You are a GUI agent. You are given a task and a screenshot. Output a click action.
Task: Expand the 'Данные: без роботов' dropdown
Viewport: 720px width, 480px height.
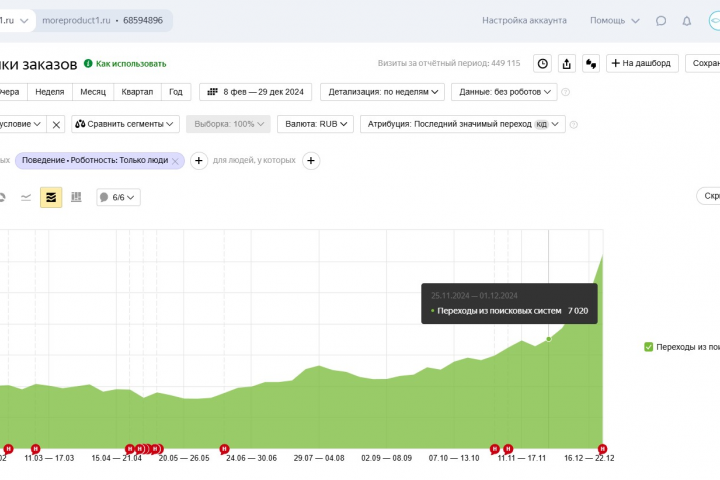[504, 92]
